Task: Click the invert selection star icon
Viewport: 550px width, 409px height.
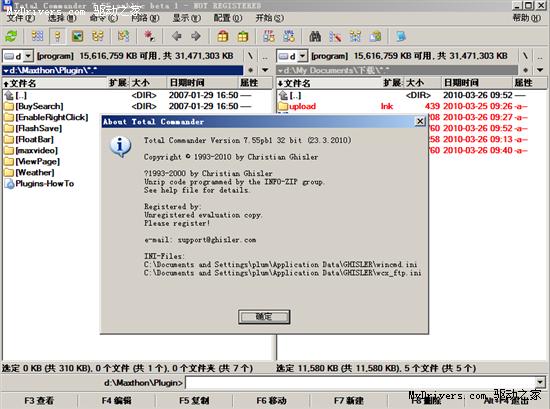Action: 149,36
